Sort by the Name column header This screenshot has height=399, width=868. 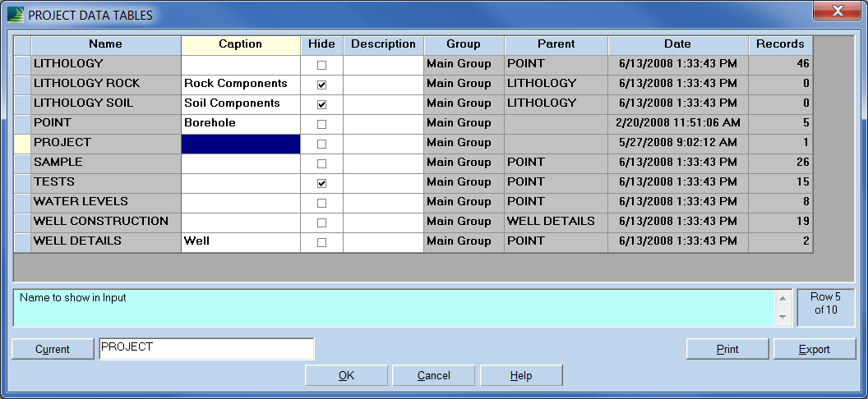[x=106, y=45]
